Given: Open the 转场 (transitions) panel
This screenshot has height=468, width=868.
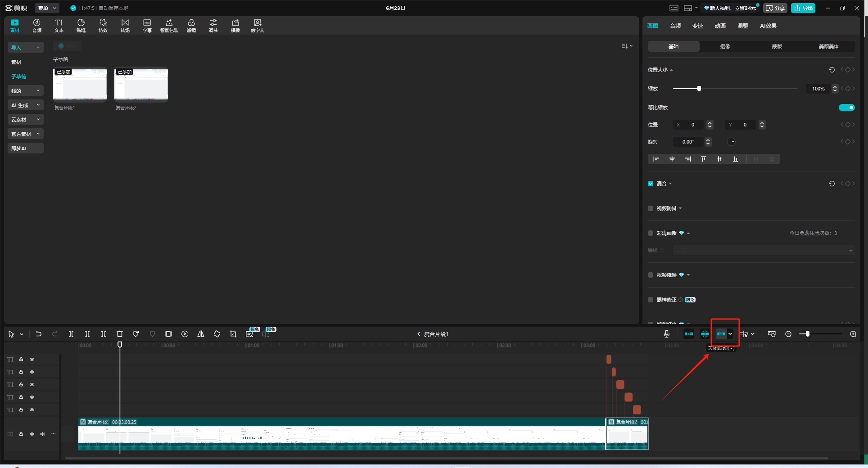Looking at the screenshot, I should pyautogui.click(x=125, y=25).
